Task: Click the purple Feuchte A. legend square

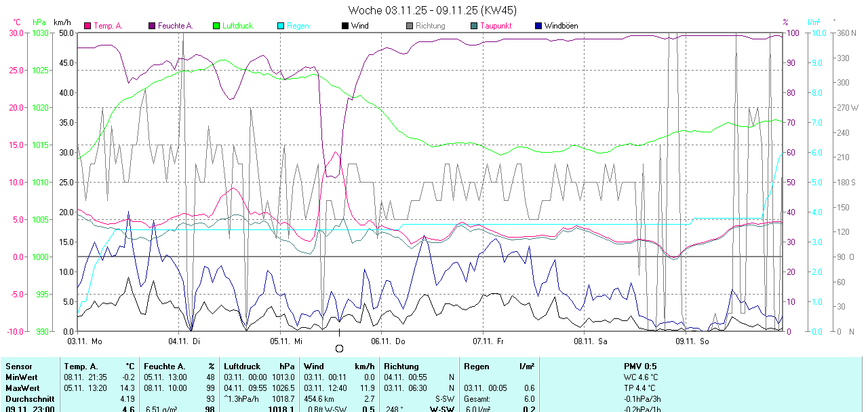Action: [152, 26]
